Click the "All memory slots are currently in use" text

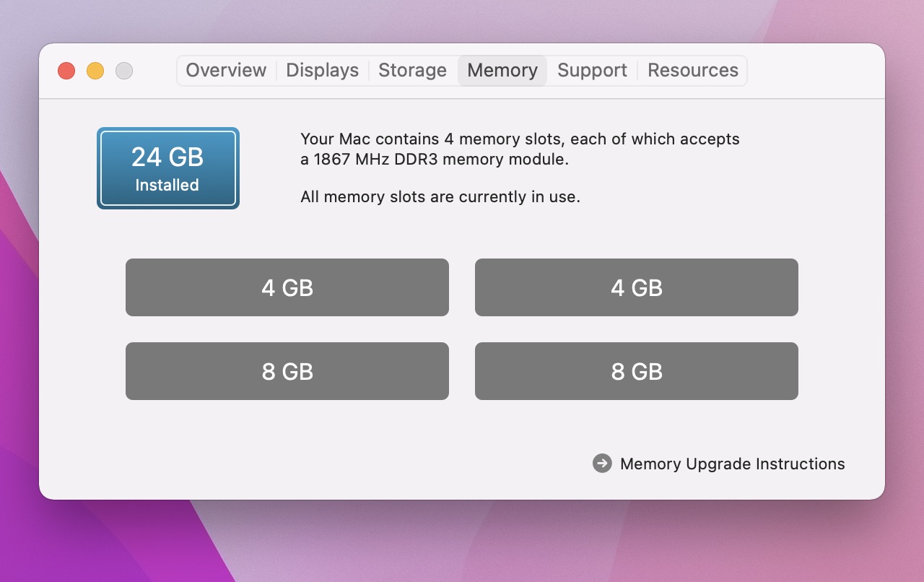click(x=440, y=196)
